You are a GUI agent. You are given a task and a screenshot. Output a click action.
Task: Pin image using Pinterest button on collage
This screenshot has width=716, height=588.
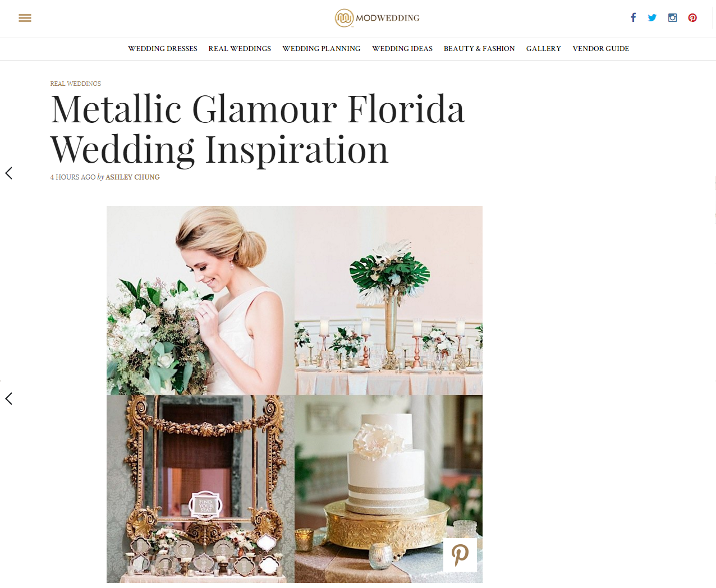click(460, 555)
